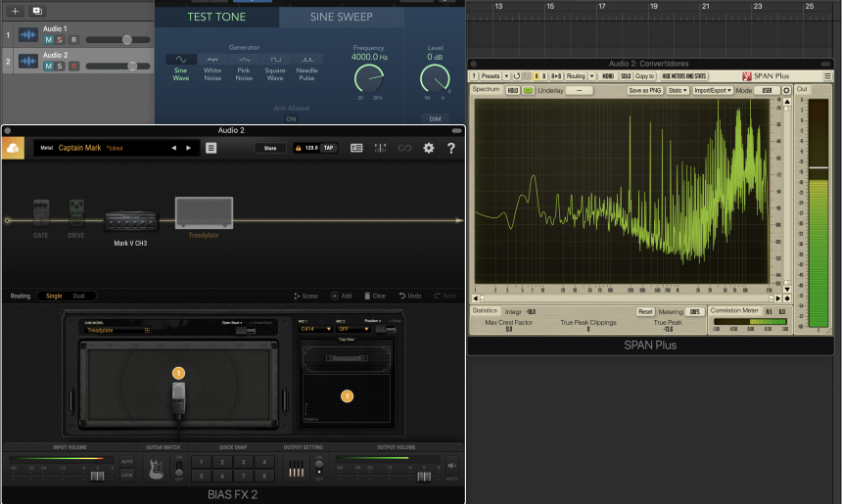The height and width of the screenshot is (504, 842).
Task: Click HIDE METERS AND STATS button
Action: pyautogui.click(x=684, y=76)
